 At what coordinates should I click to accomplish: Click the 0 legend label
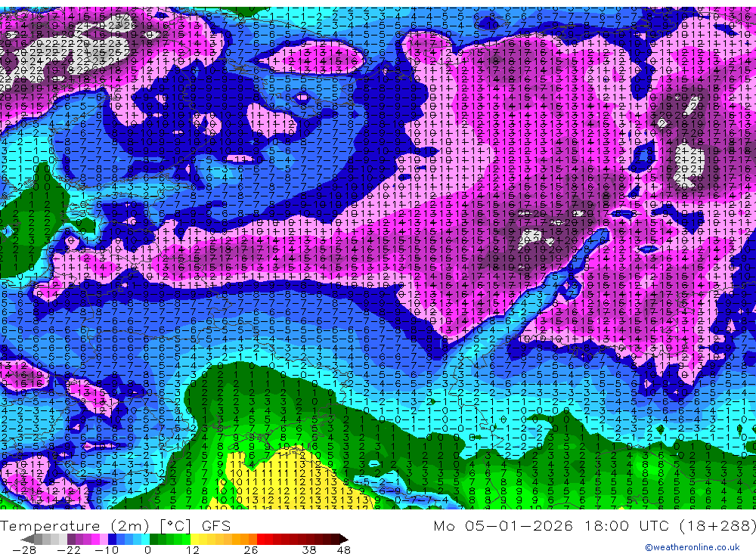pos(148,549)
